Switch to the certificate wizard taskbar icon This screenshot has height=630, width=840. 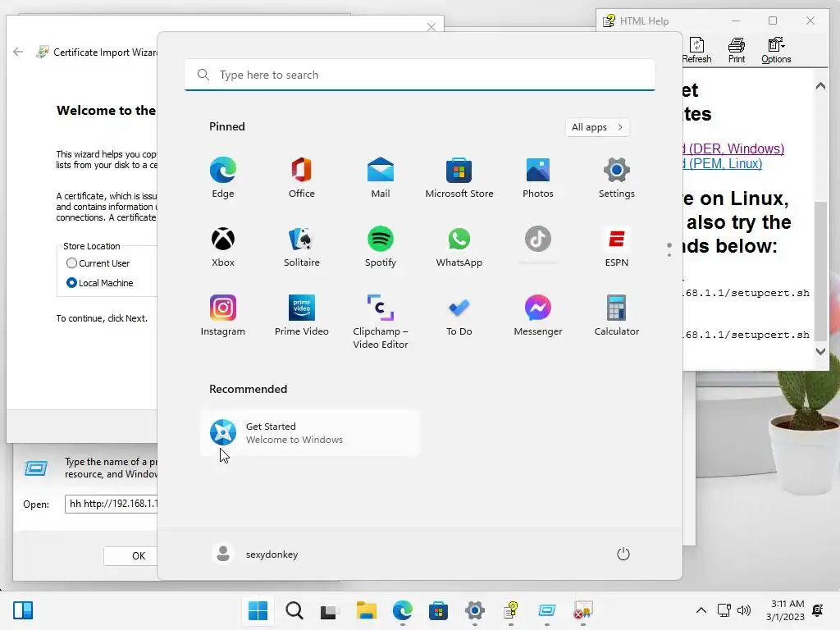point(583,610)
